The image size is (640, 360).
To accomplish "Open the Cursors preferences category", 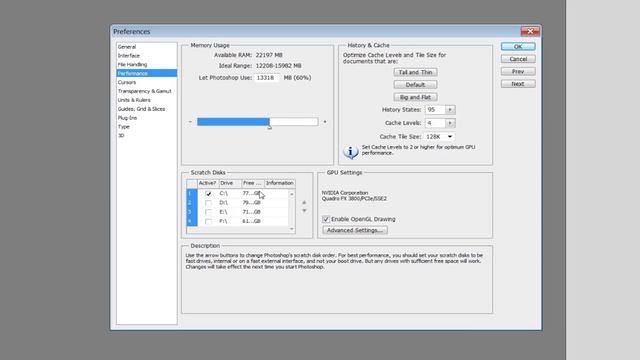I will (127, 82).
